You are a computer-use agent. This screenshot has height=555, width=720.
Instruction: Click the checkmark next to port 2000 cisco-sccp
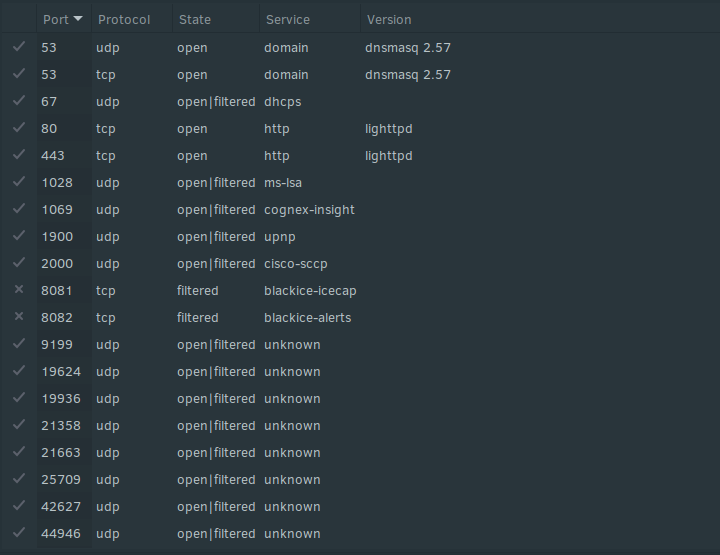point(18,262)
